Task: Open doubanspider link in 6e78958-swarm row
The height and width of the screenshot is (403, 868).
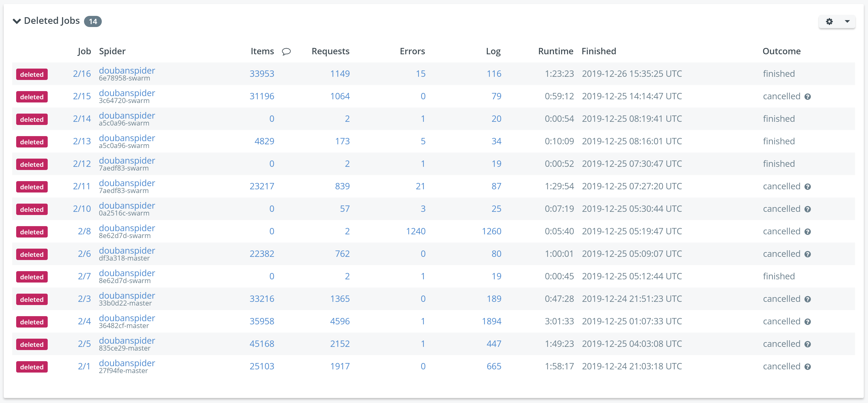Action: click(x=127, y=70)
